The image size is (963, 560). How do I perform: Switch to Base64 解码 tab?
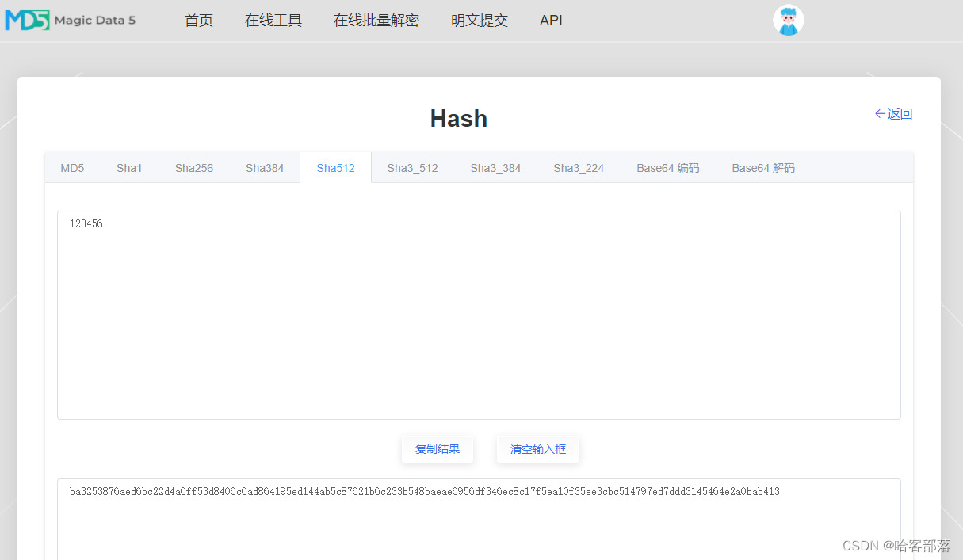point(763,168)
